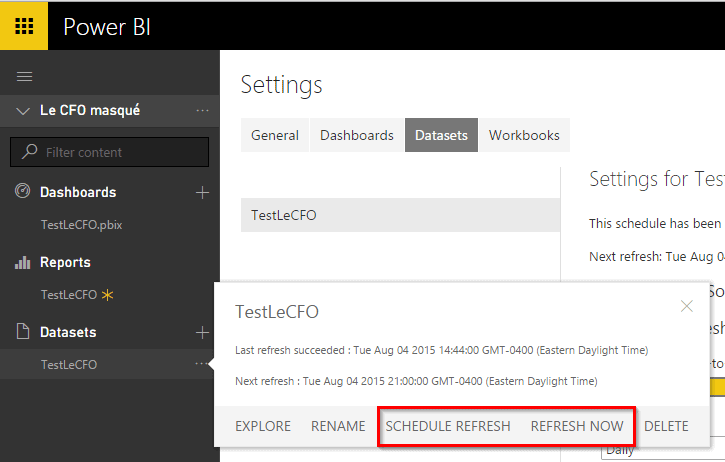Add a new dataset with plus icon
The width and height of the screenshot is (725, 462).
(x=202, y=332)
